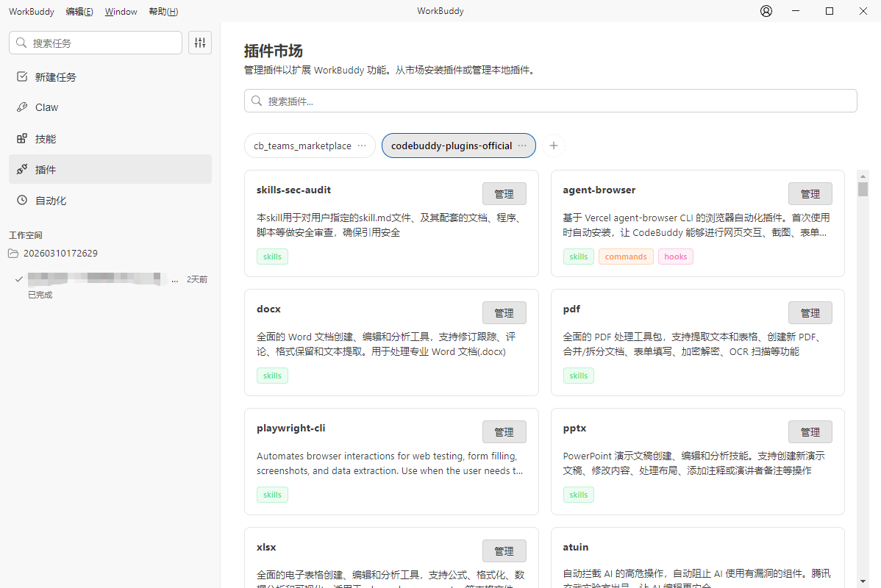Screen dimensions: 881x588
Task: Focus the 搜索插件 search field
Action: pyautogui.click(x=551, y=101)
